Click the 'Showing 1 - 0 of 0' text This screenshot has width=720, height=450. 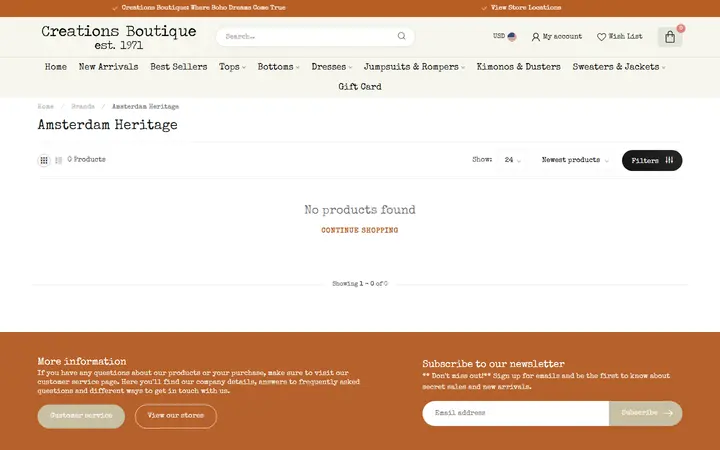(360, 284)
